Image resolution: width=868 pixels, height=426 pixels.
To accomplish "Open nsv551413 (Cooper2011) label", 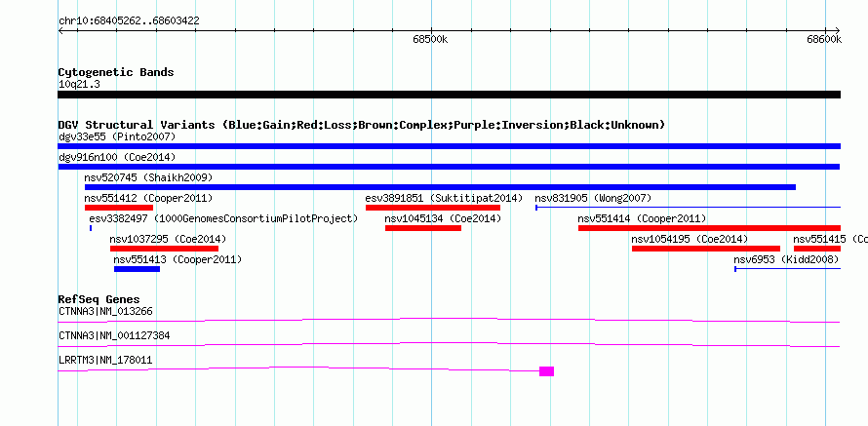I will point(178,259).
